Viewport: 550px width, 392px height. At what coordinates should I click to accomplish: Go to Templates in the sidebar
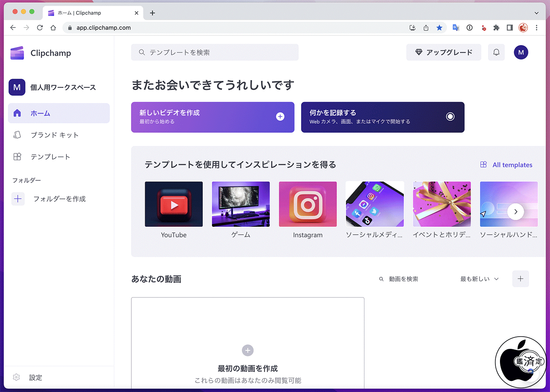click(50, 157)
